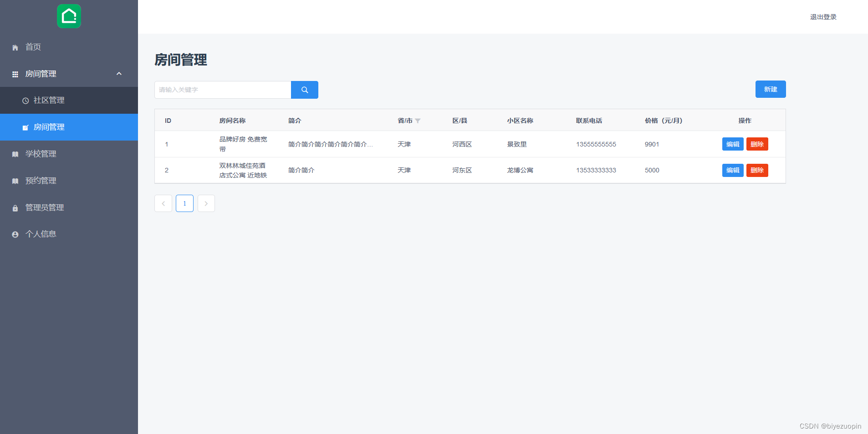The height and width of the screenshot is (434, 868).
Task: Collapse the 房间管理 menu chevron
Action: (119, 74)
